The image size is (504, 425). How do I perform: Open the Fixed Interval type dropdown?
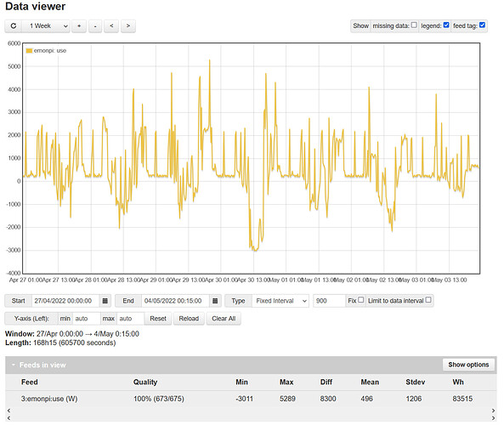(x=280, y=301)
